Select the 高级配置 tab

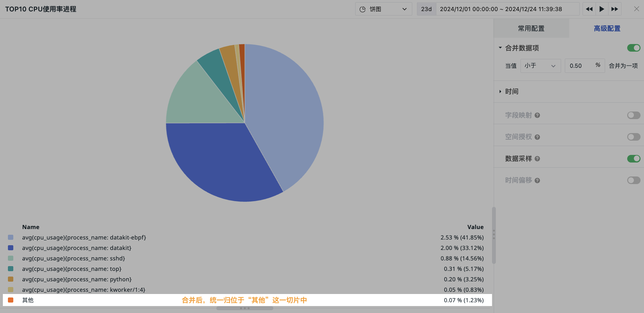(607, 29)
